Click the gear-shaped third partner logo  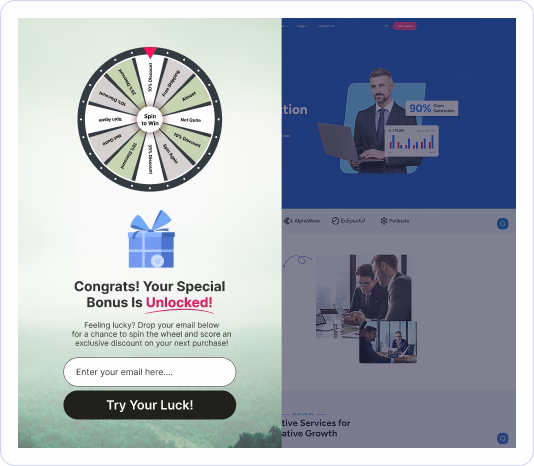click(x=395, y=221)
